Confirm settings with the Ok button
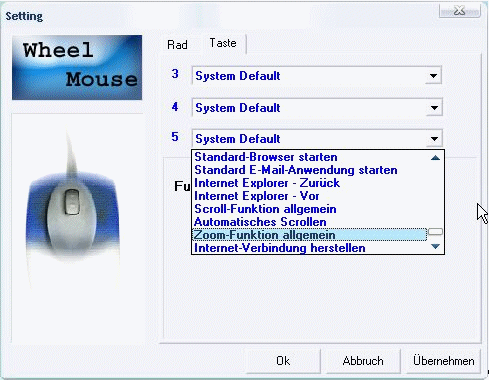489x380 pixels. click(x=283, y=361)
